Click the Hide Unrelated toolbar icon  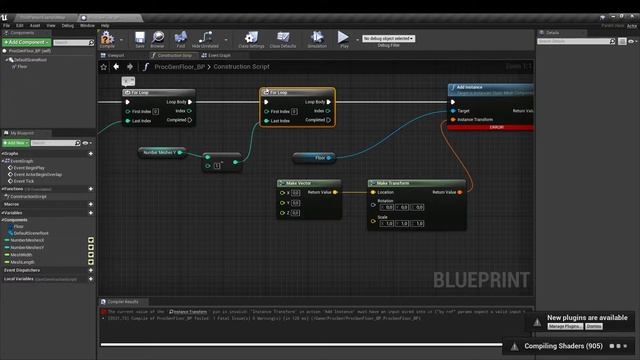coord(205,38)
